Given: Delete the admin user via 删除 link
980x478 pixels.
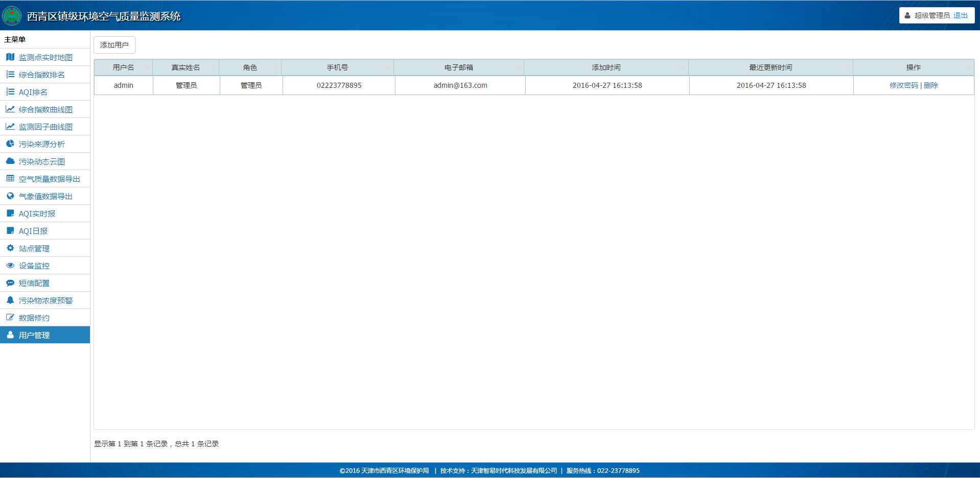Looking at the screenshot, I should pyautogui.click(x=930, y=85).
